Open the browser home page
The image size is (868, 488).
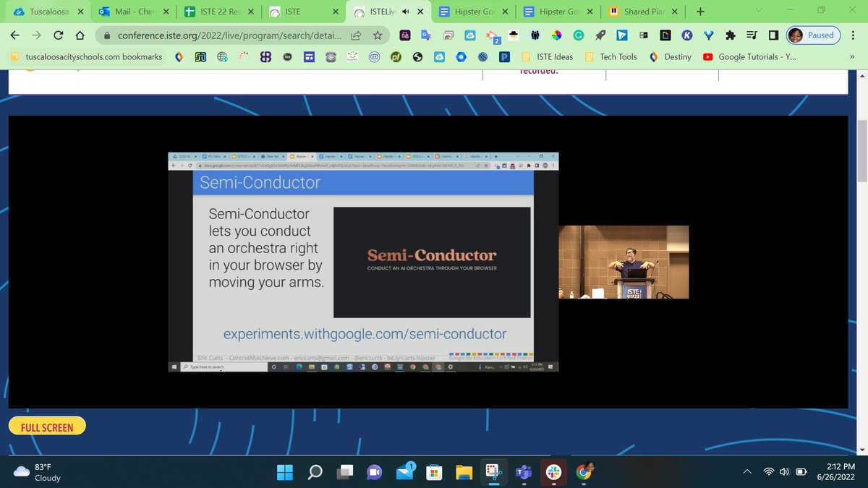pos(80,35)
